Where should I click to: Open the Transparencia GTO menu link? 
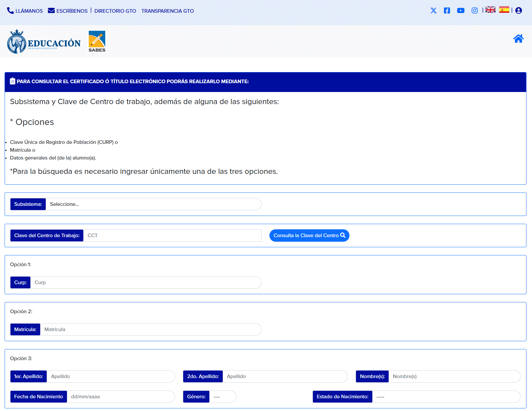[x=168, y=11]
